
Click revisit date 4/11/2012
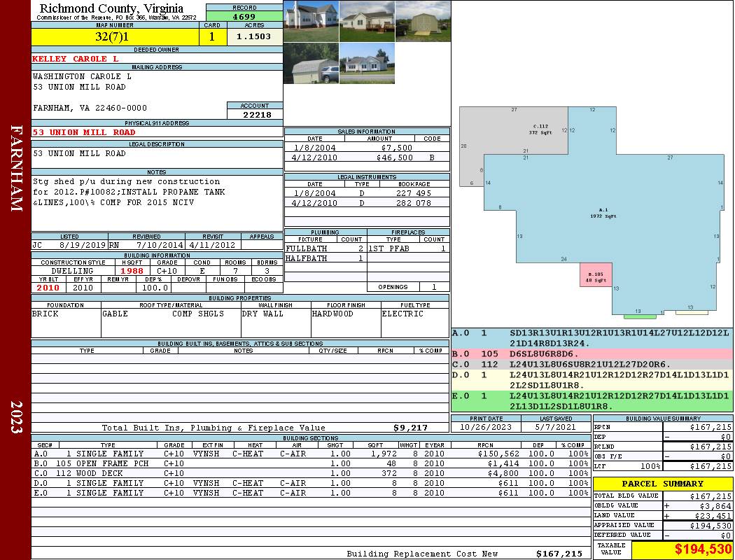(x=213, y=244)
